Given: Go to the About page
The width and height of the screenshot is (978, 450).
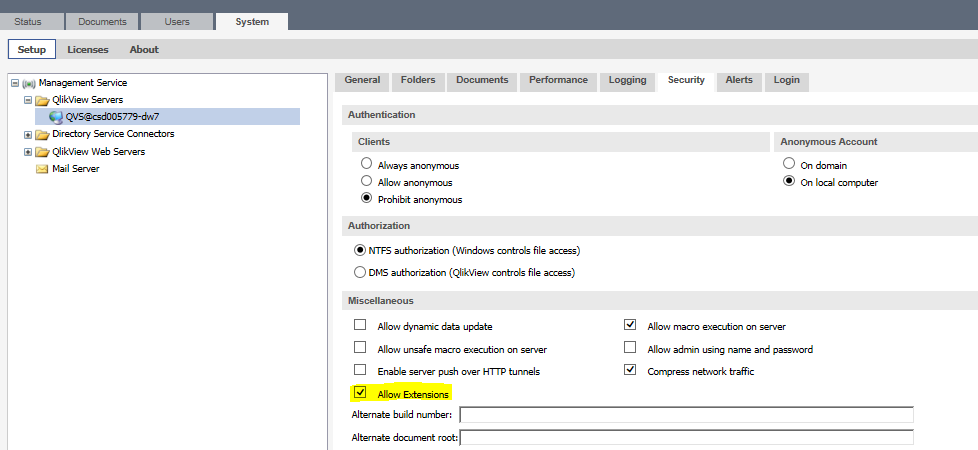Looking at the screenshot, I should pos(144,49).
